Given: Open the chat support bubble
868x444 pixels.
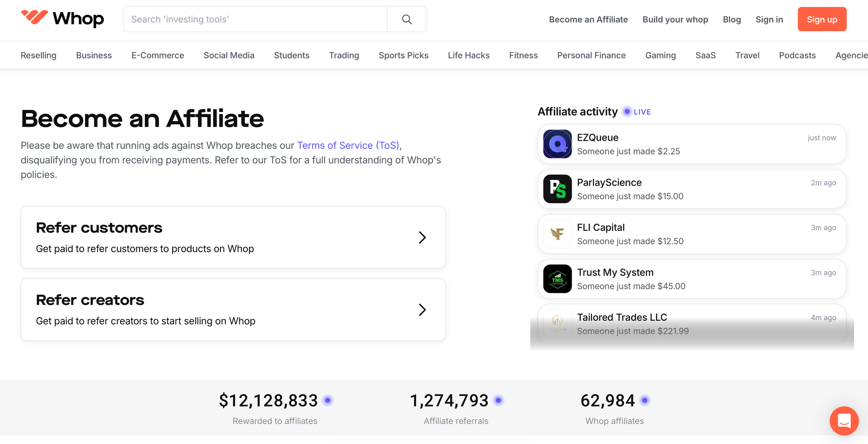Looking at the screenshot, I should tap(844, 421).
